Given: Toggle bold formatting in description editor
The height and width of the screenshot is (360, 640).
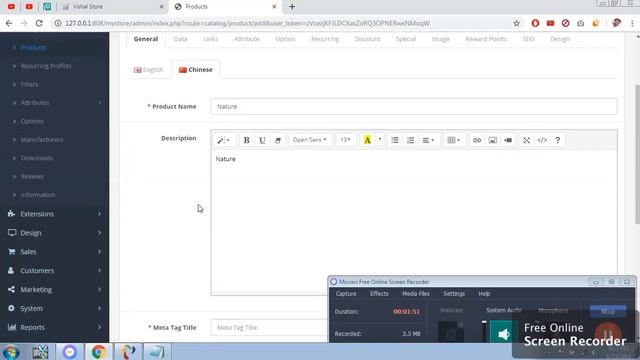Looking at the screenshot, I should [x=247, y=140].
